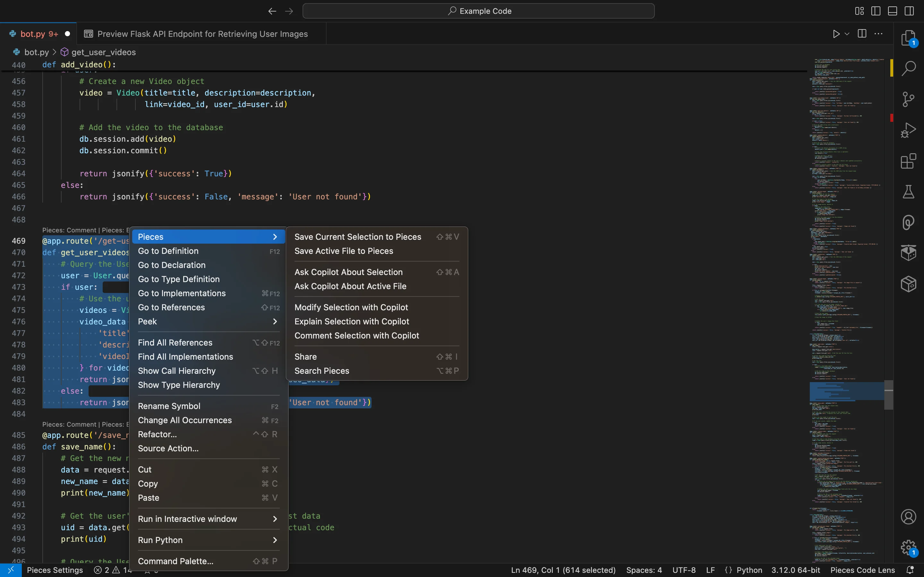Click the Accounts icon in the activity bar

pyautogui.click(x=908, y=517)
